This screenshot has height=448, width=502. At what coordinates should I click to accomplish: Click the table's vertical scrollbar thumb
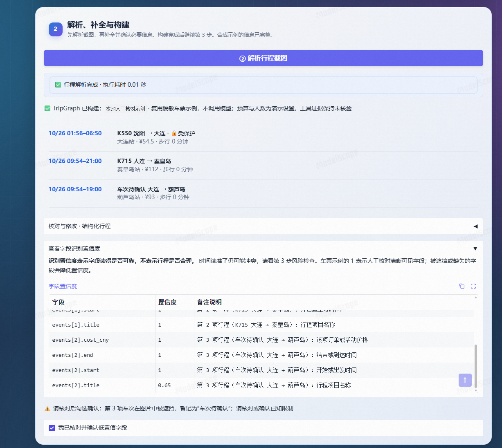click(475, 366)
